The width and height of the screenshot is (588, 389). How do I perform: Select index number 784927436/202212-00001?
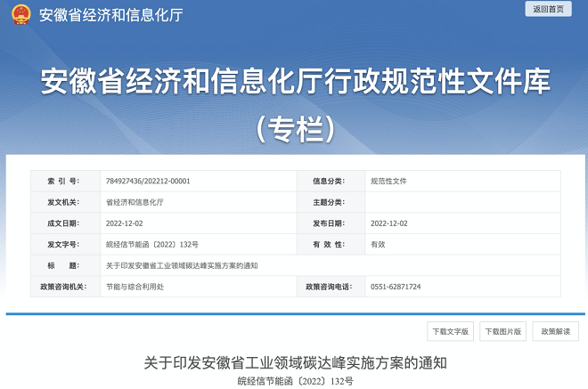(148, 181)
